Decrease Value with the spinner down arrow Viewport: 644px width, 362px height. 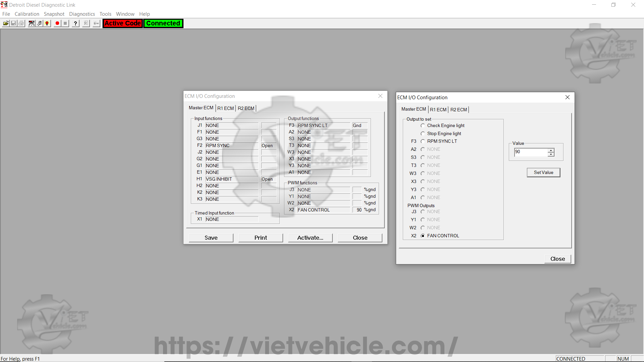[x=551, y=154]
